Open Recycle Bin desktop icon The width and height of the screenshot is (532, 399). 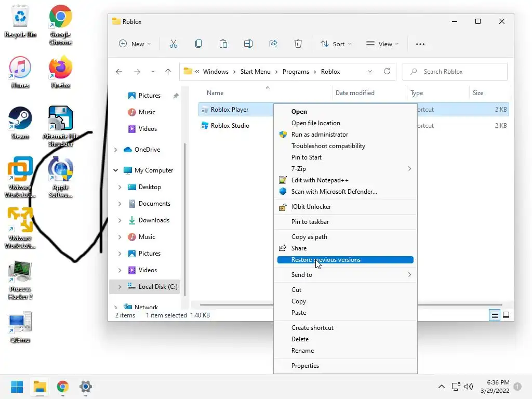[x=20, y=21]
